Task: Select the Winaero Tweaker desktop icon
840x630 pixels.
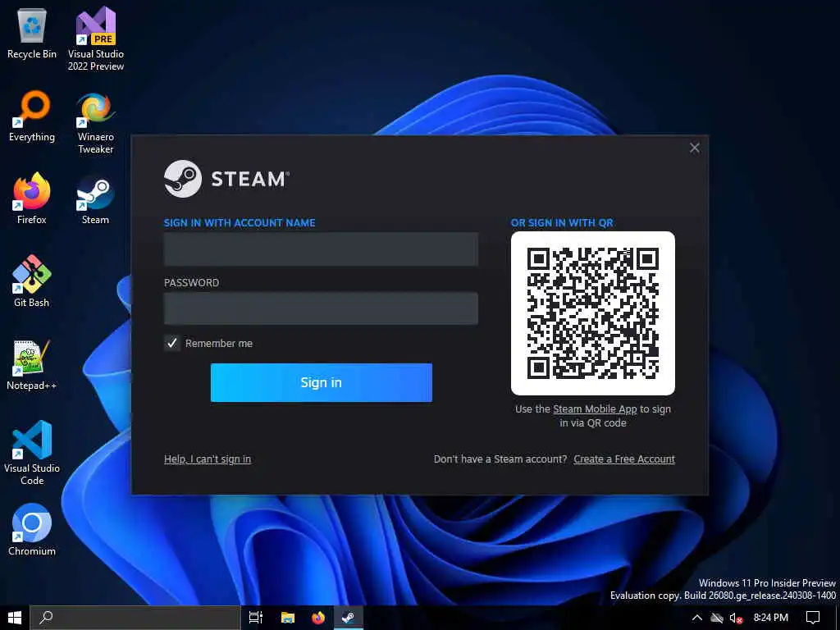Action: coord(95,123)
